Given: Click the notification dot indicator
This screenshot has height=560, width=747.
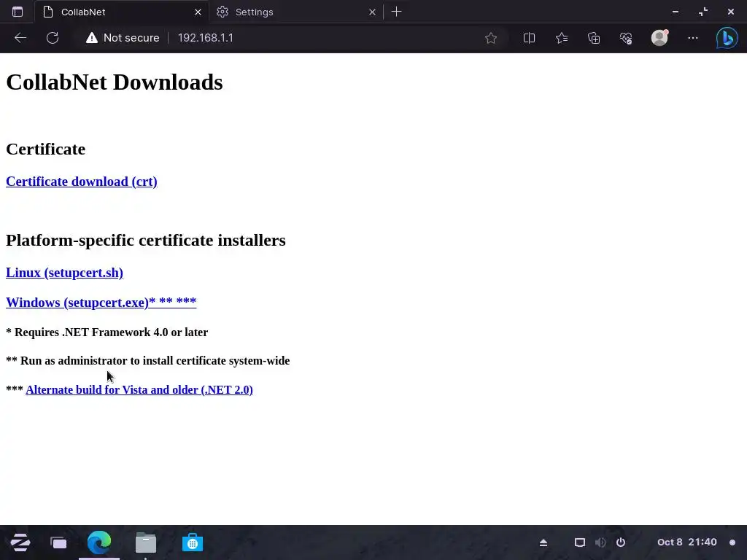Looking at the screenshot, I should pos(732,542).
